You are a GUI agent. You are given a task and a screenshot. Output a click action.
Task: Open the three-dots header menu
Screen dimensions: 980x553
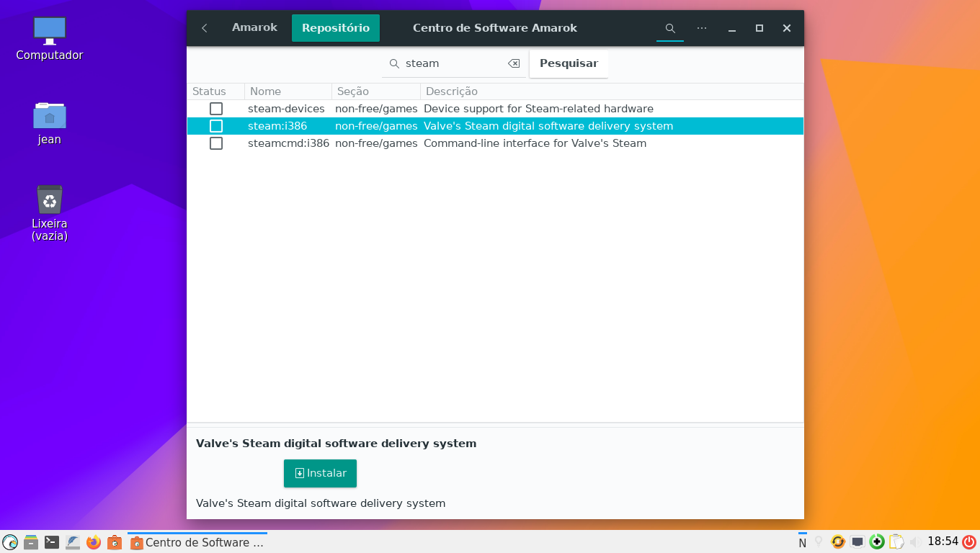(x=702, y=28)
